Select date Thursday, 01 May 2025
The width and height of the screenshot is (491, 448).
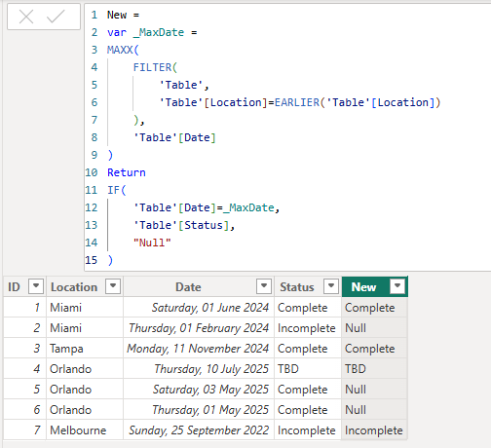199,410
